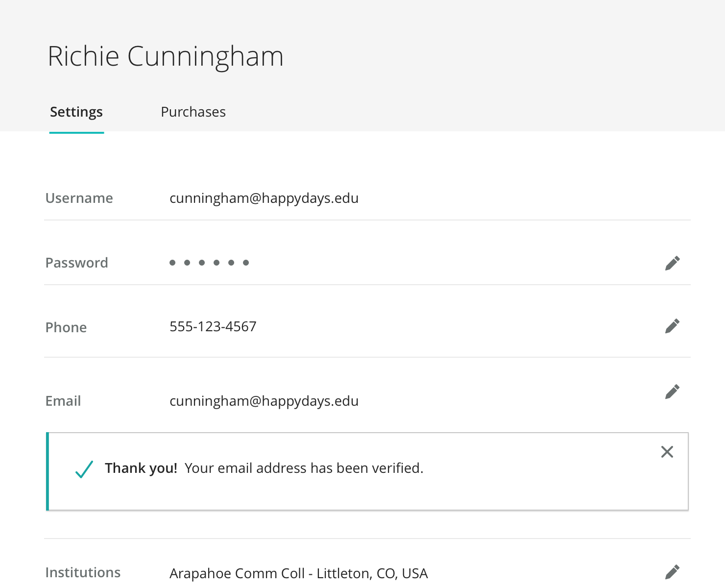Edit the Phone number via pencil icon

pos(672,326)
